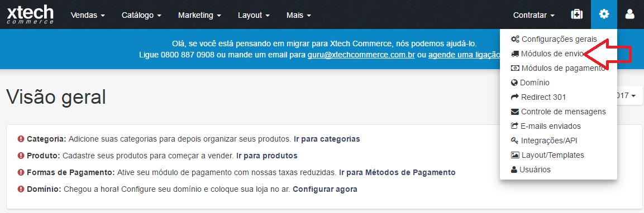
Task: Click the money icon beside Módulos de pagamento
Action: [514, 68]
